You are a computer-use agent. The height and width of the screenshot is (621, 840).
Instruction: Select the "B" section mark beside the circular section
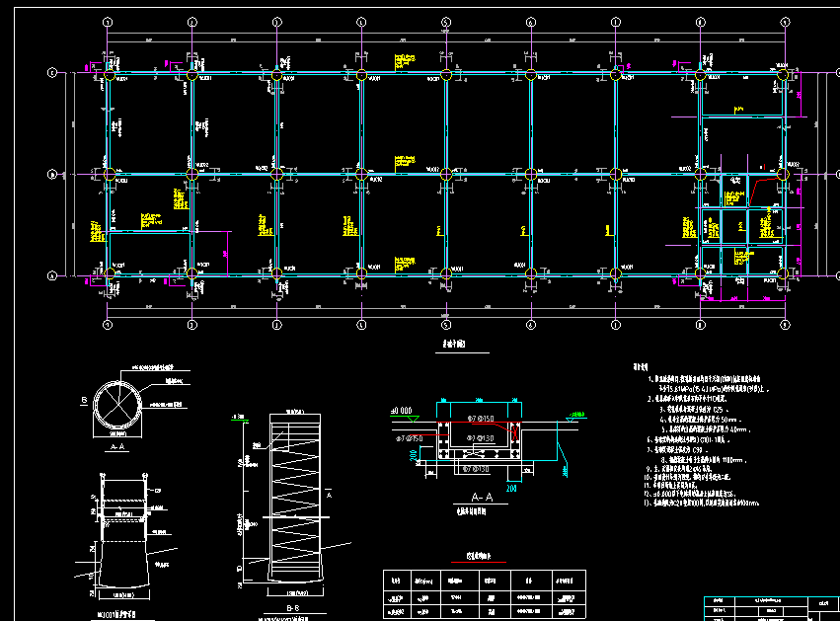click(x=84, y=400)
